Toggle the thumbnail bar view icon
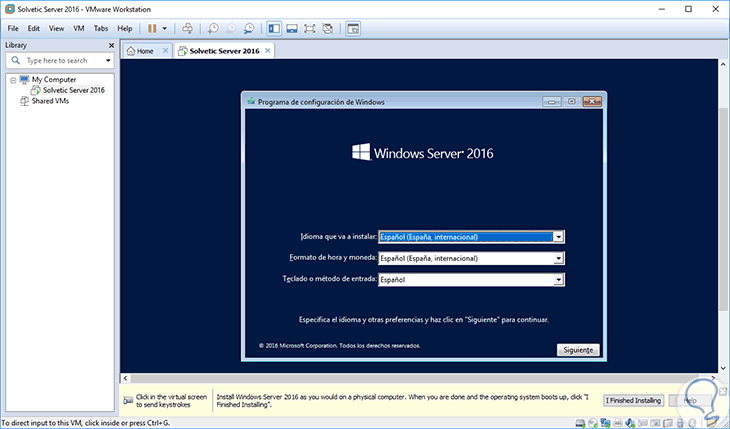The image size is (730, 429). coord(292,28)
